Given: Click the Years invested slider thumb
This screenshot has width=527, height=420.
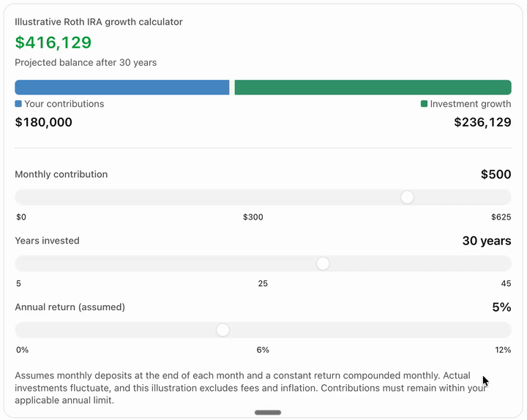Looking at the screenshot, I should click(323, 263).
